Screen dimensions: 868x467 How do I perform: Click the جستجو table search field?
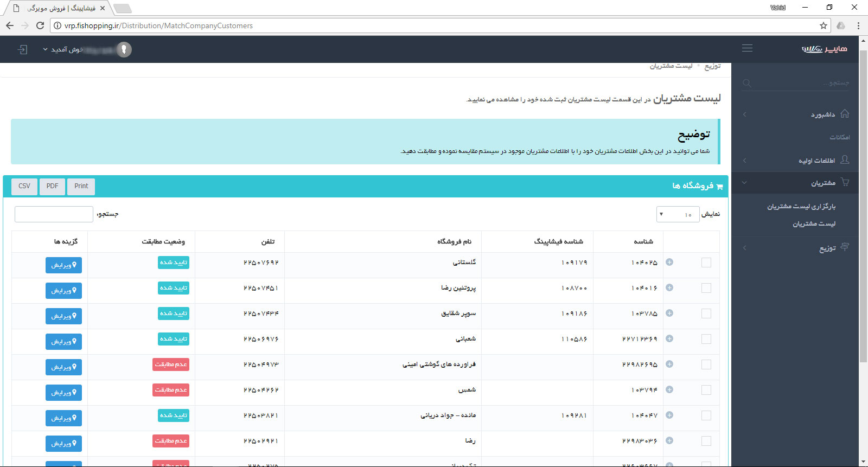pos(54,214)
